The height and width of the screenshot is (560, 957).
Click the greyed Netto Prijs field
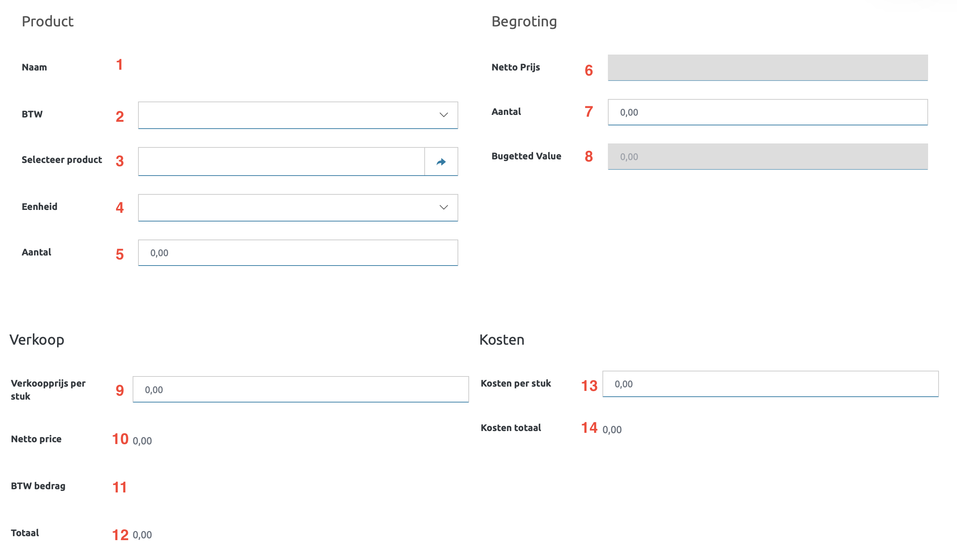(x=768, y=68)
